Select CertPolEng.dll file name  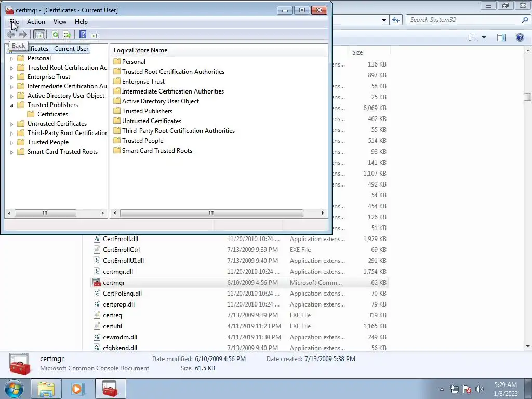tap(122, 294)
